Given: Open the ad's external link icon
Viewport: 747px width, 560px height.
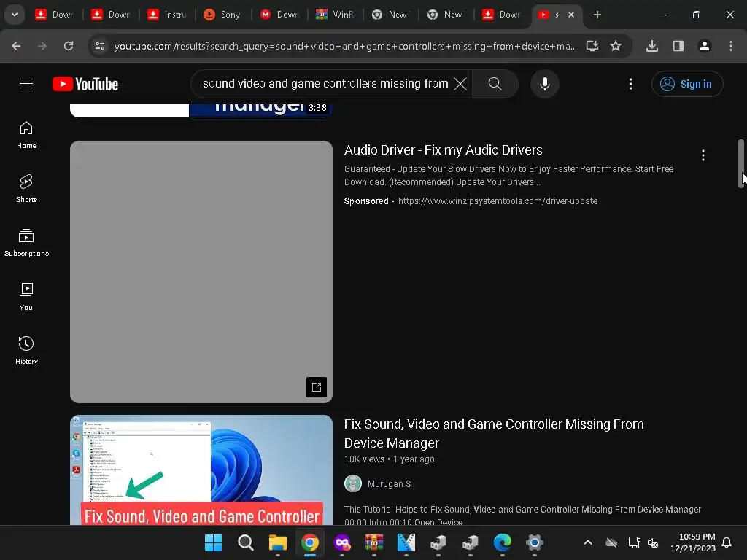Looking at the screenshot, I should [x=317, y=387].
